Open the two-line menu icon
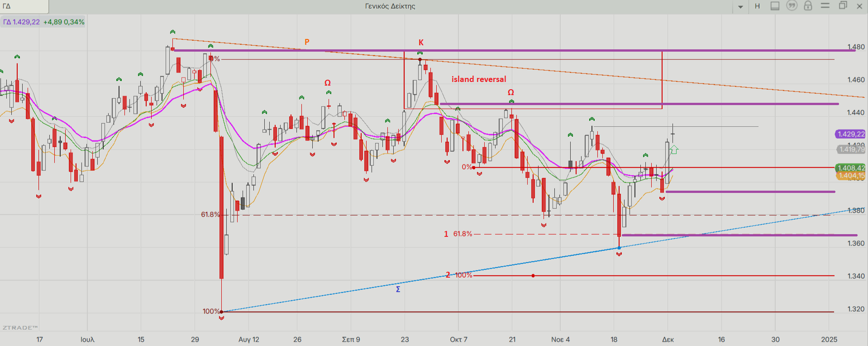Image resolution: width=868 pixels, height=346 pixels. pyautogui.click(x=825, y=6)
